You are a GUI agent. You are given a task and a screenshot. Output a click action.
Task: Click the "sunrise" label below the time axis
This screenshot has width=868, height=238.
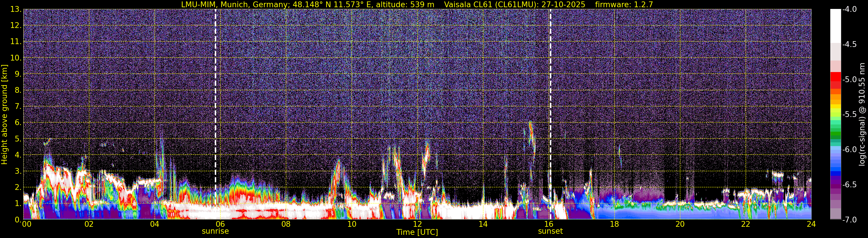215,231
